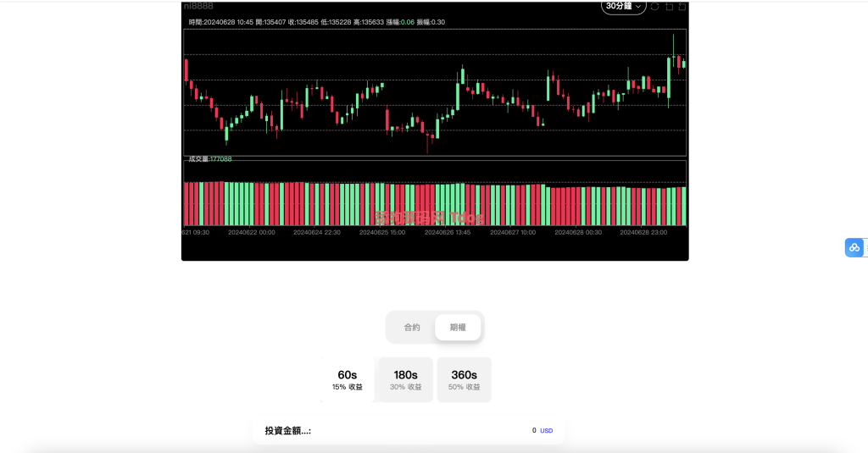Click the 成交量 volume label
Image resolution: width=868 pixels, height=453 pixels.
pyautogui.click(x=209, y=158)
